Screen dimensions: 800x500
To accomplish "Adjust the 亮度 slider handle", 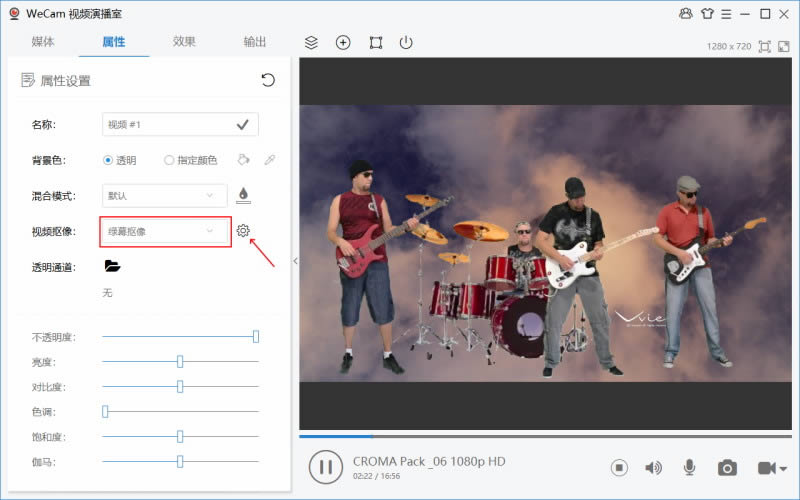I will tap(180, 362).
